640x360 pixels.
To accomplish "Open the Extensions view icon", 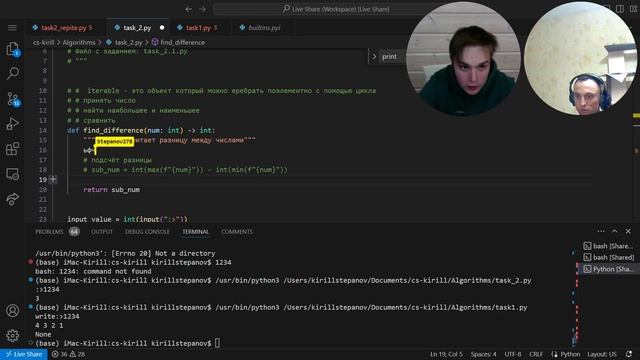I will 13,149.
